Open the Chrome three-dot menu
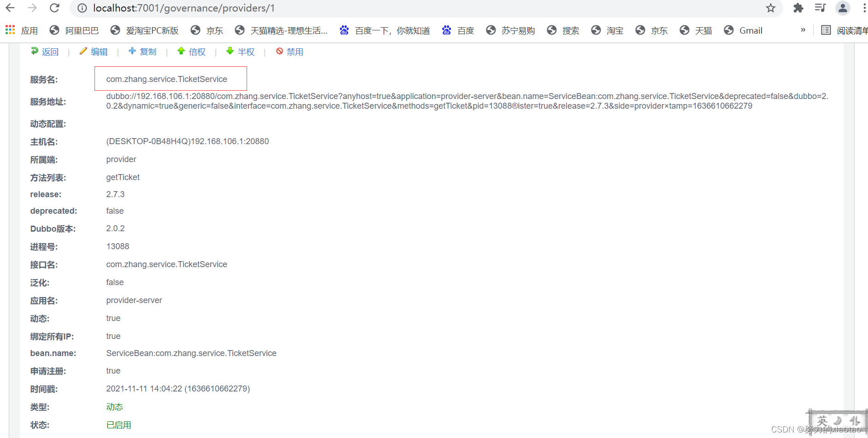The image size is (868, 438). (x=864, y=8)
